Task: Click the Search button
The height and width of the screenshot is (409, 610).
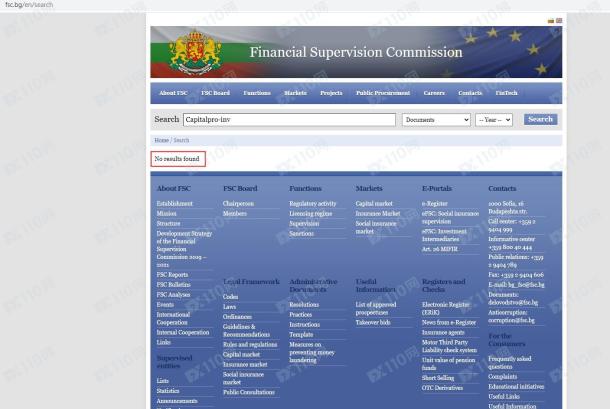Action: pos(540,119)
